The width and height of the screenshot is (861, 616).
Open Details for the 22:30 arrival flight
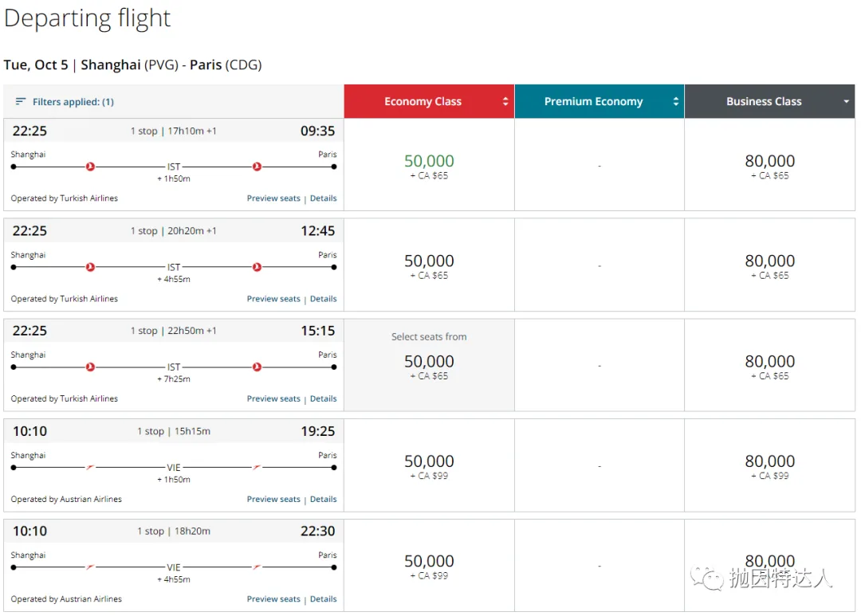[323, 599]
